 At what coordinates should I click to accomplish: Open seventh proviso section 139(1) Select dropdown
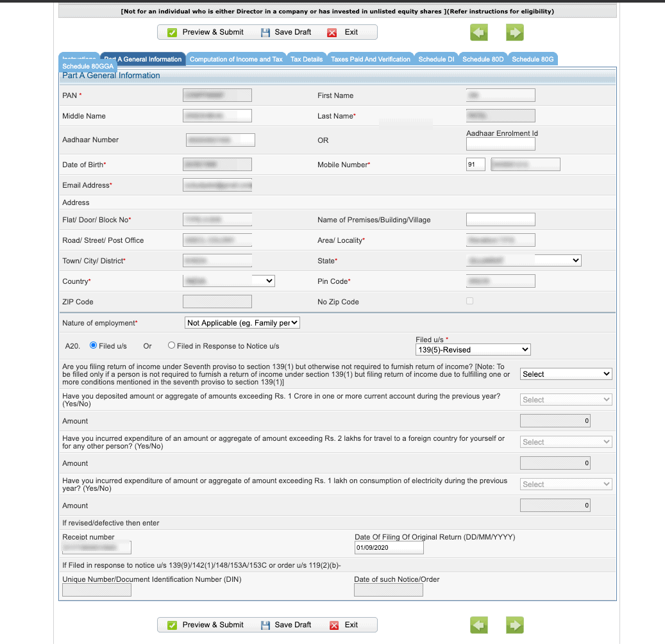[x=566, y=374]
